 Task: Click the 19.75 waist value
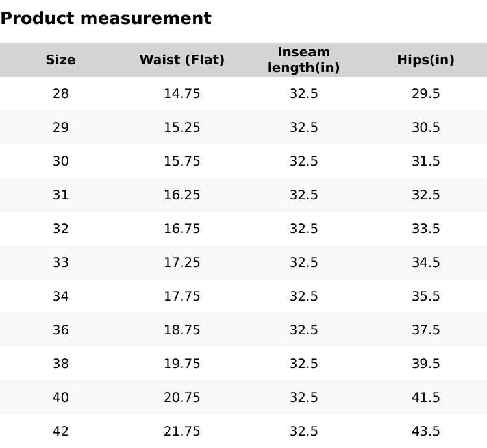(182, 364)
